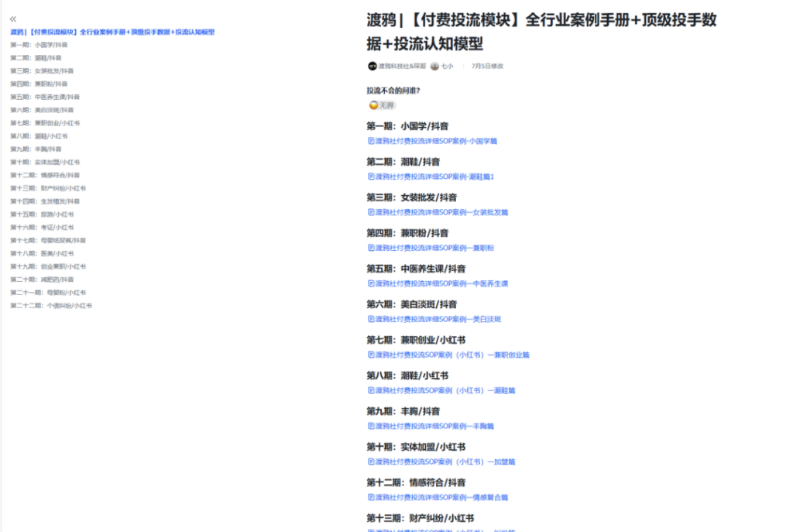This screenshot has height=532, width=793.
Task: Click the document icon before 丰胸篇 link
Action: [369, 426]
